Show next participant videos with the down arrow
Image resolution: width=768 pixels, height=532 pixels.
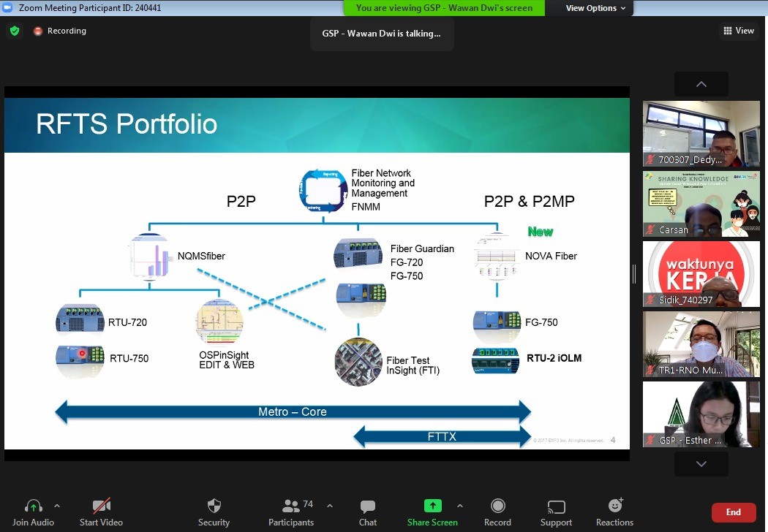click(x=701, y=464)
